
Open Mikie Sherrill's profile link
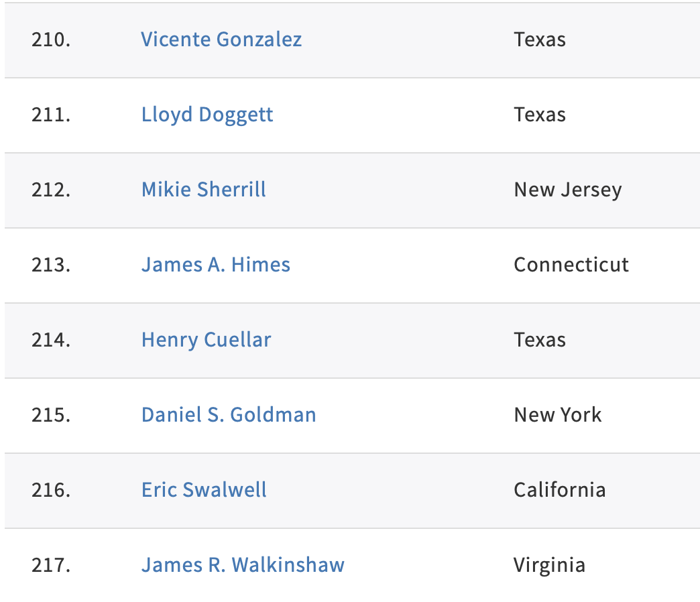click(204, 190)
